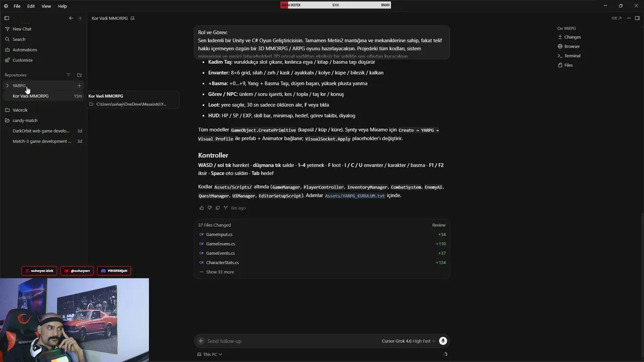Click the suhayar.kick social badge
This screenshot has height=362, width=644.
(39, 270)
